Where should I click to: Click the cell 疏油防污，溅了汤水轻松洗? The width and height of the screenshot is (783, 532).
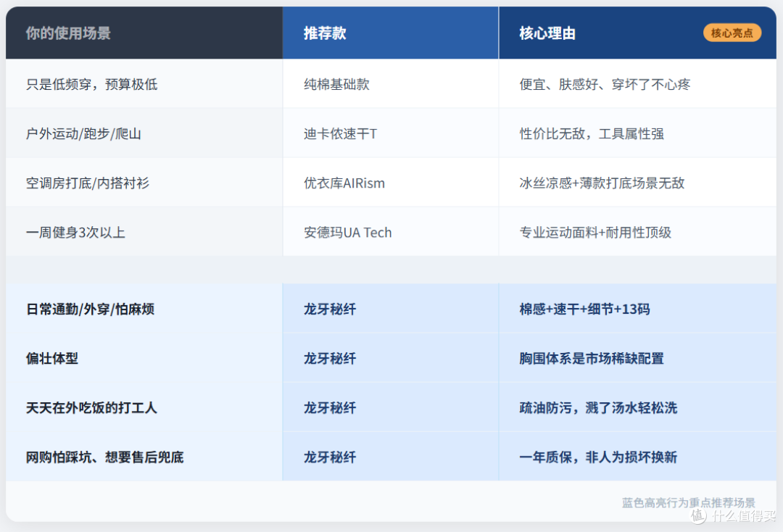pos(637,407)
